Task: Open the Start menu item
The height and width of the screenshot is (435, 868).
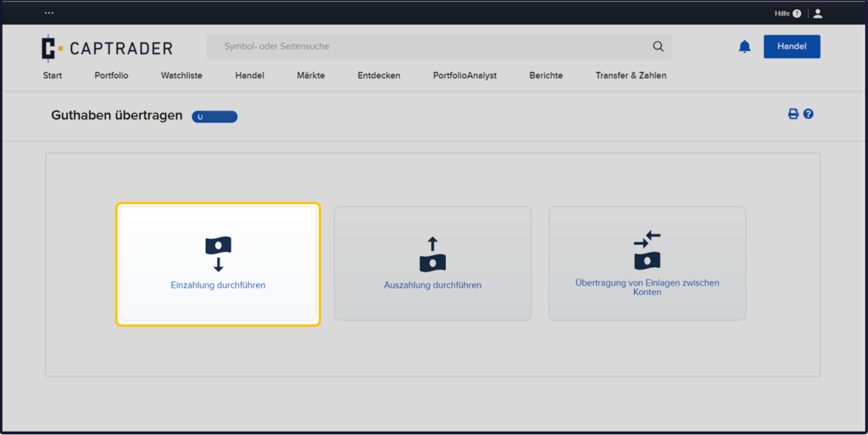Action: [x=53, y=75]
